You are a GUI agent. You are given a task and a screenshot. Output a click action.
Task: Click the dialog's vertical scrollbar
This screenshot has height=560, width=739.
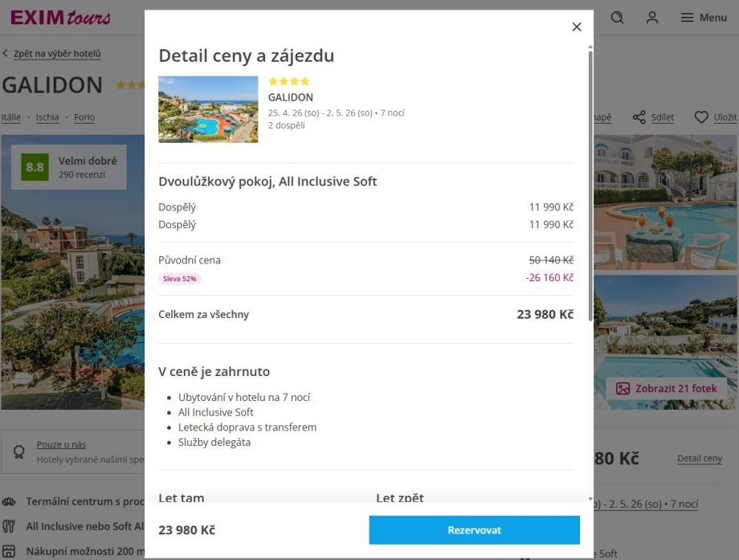(x=590, y=185)
